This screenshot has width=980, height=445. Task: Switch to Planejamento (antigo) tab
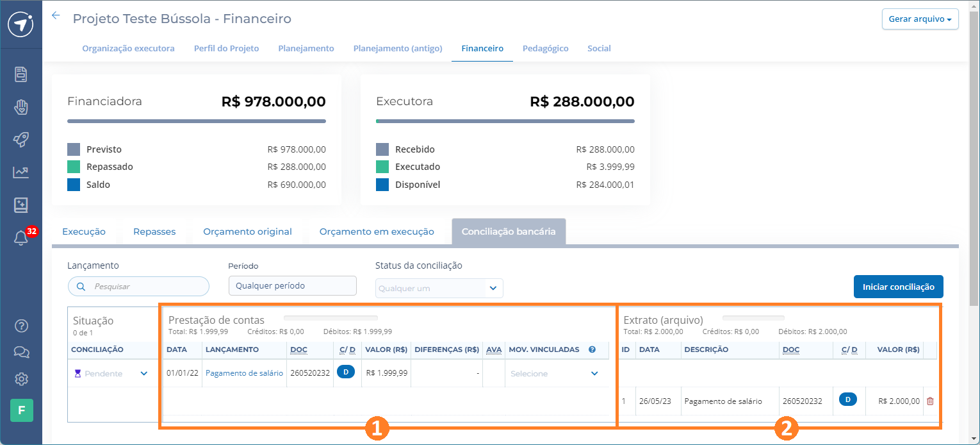[398, 48]
